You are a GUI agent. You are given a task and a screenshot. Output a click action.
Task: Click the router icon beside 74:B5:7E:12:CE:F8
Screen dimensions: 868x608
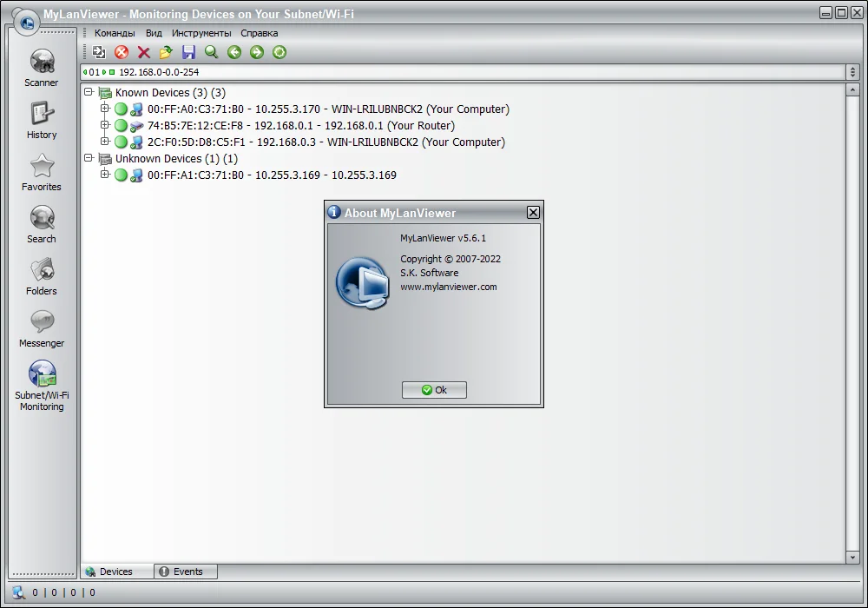tap(137, 126)
